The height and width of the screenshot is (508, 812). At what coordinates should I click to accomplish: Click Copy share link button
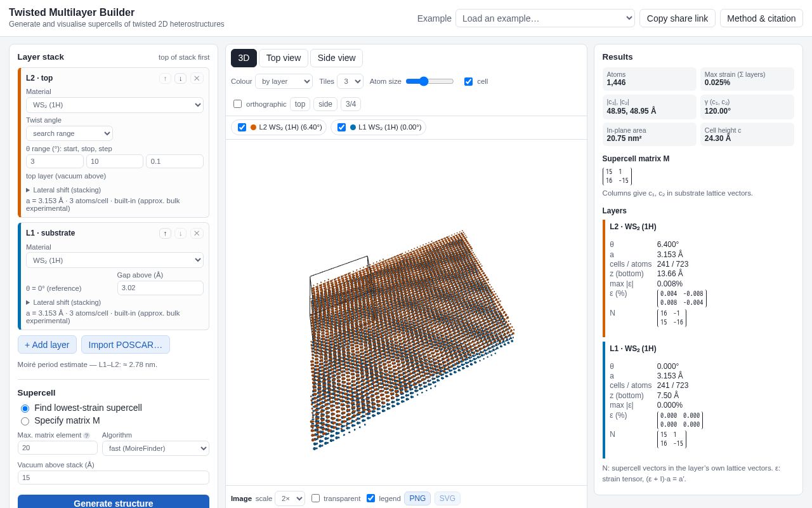pyautogui.click(x=678, y=18)
